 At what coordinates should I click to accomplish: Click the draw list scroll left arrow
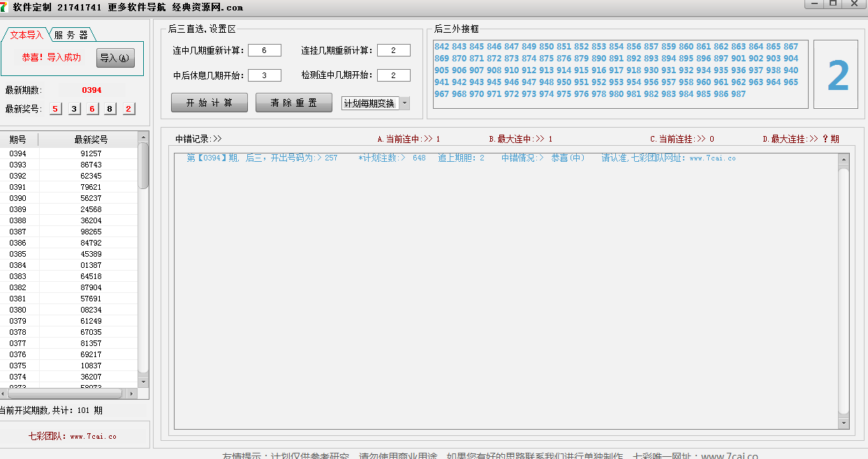[4, 393]
